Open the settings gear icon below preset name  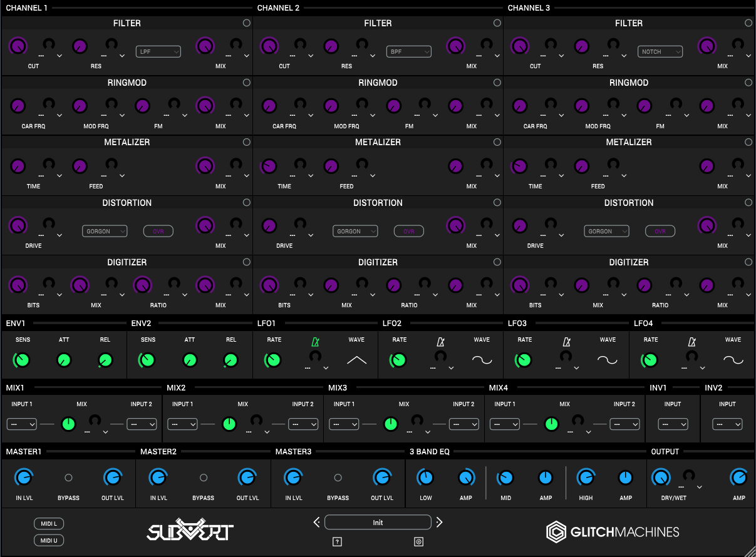pyautogui.click(x=419, y=542)
